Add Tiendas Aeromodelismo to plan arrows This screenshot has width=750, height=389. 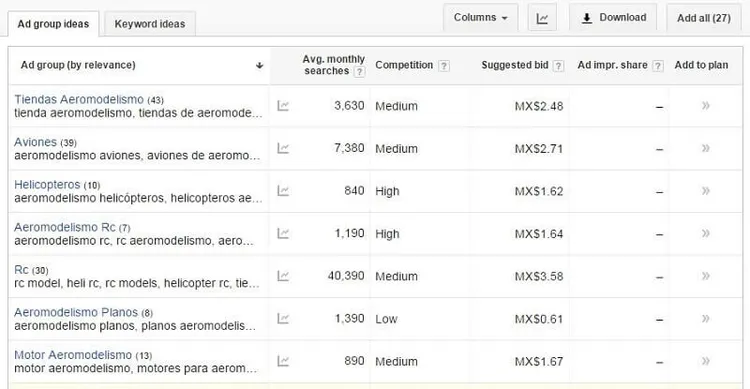click(x=706, y=106)
